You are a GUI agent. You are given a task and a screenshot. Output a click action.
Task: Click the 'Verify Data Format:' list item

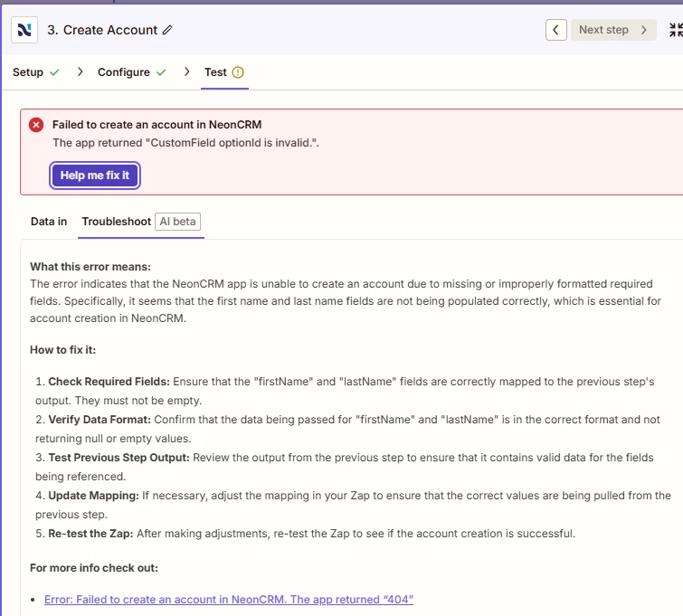(347, 429)
